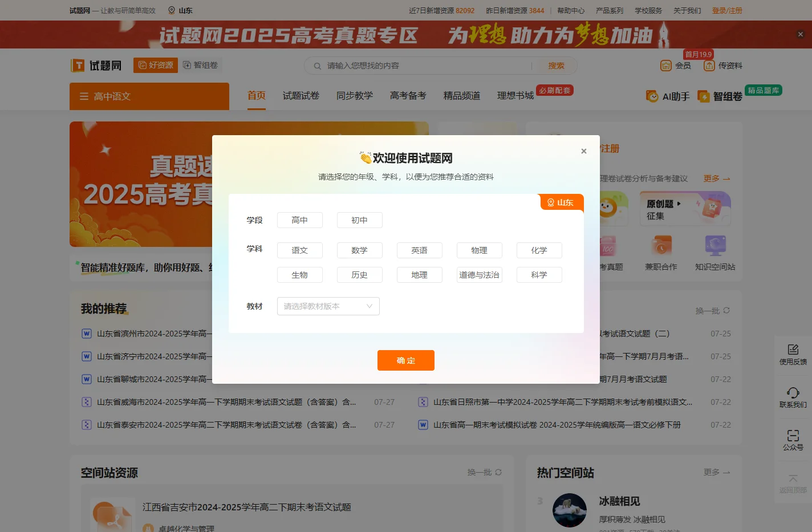
Task: Focus the search box 请输入您想找的内容
Action: [x=428, y=66]
